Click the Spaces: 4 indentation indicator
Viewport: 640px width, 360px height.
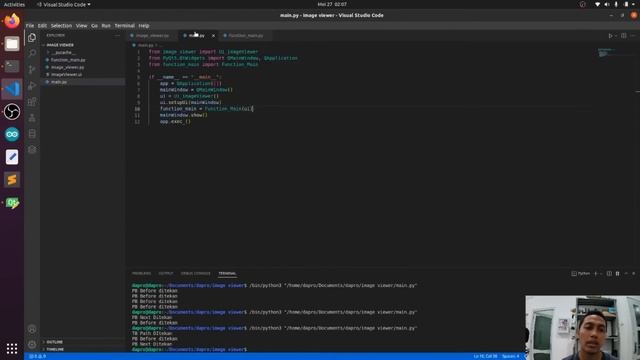click(x=510, y=356)
